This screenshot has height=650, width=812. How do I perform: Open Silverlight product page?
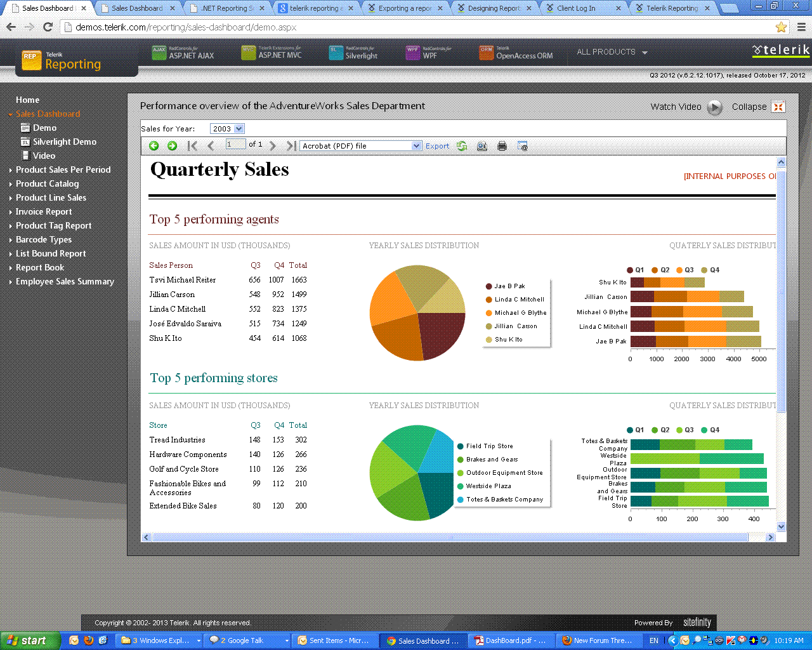click(x=353, y=53)
